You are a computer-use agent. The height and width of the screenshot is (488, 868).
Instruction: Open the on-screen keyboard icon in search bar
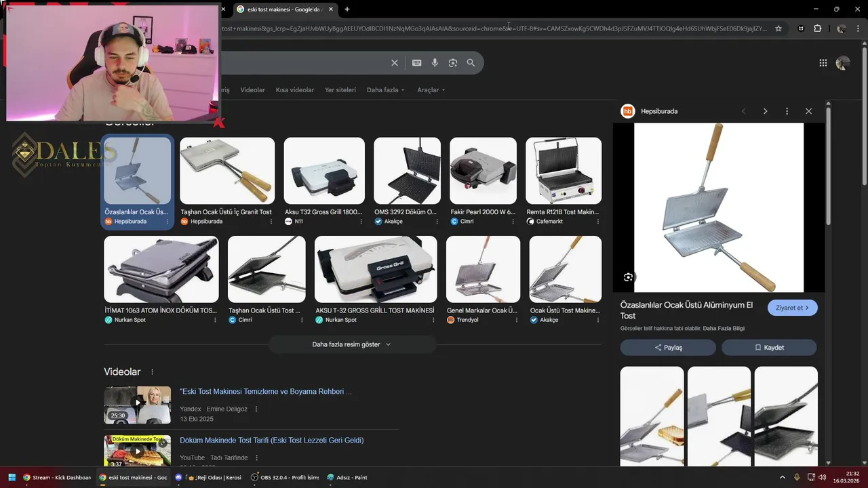tap(416, 63)
